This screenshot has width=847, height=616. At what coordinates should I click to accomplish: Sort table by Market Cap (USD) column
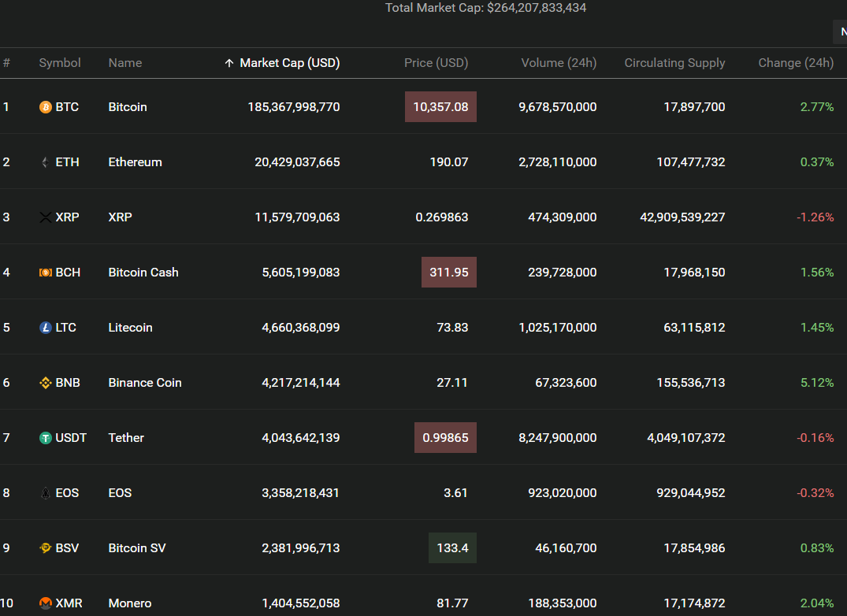[x=289, y=63]
